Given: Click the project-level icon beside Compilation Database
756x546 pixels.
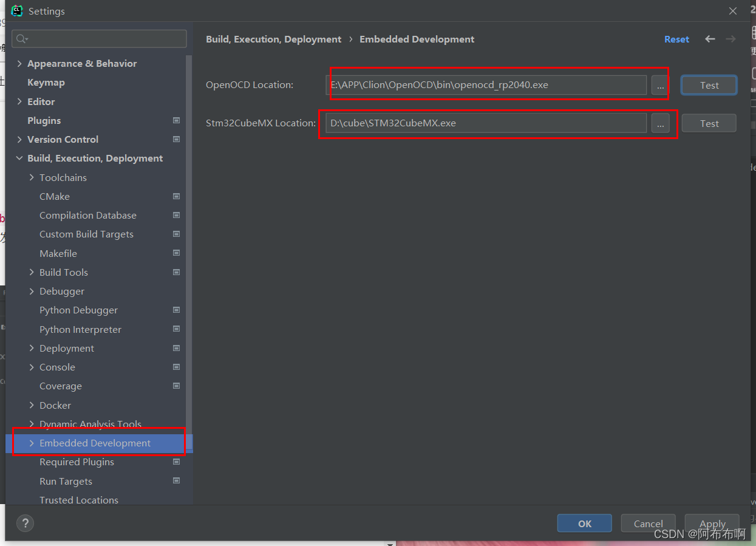Looking at the screenshot, I should pos(176,215).
